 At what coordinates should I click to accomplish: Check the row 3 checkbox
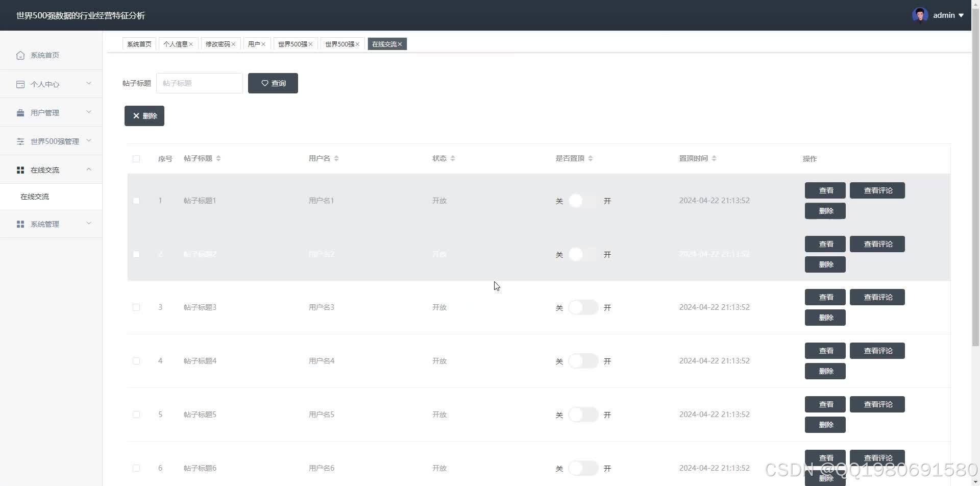[x=136, y=307]
